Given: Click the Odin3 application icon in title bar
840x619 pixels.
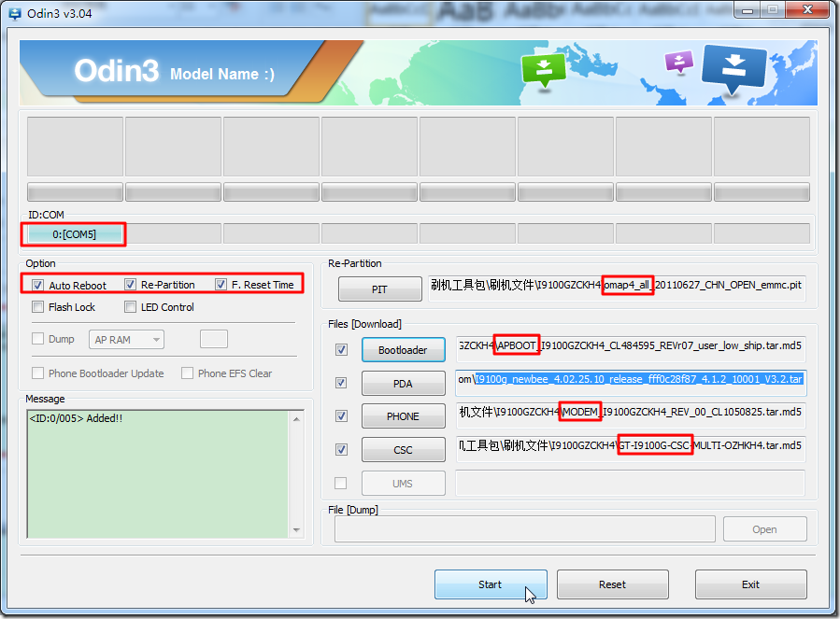Looking at the screenshot, I should (15, 13).
